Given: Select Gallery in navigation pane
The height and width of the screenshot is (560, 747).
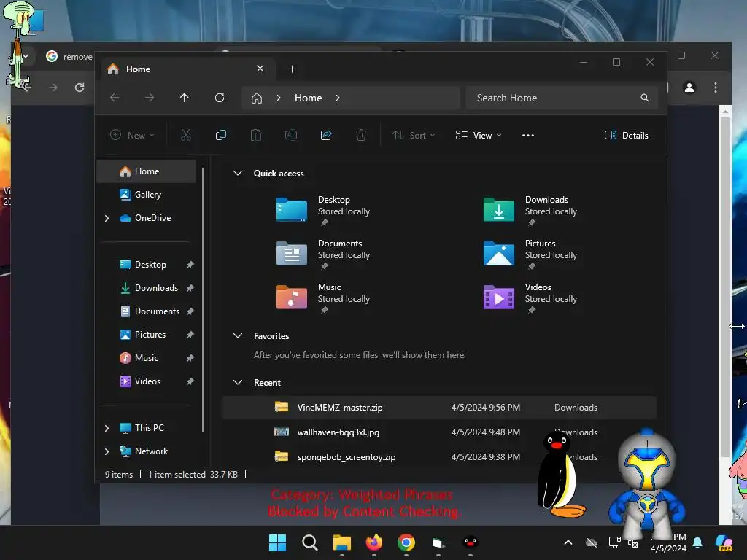Looking at the screenshot, I should tap(146, 195).
